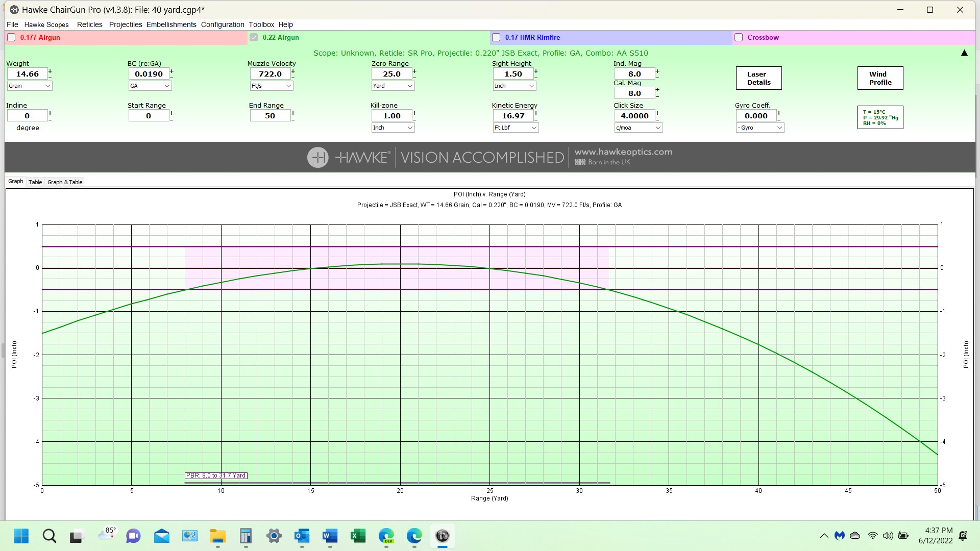
Task: Switch to Table tab
Action: pyautogui.click(x=35, y=182)
